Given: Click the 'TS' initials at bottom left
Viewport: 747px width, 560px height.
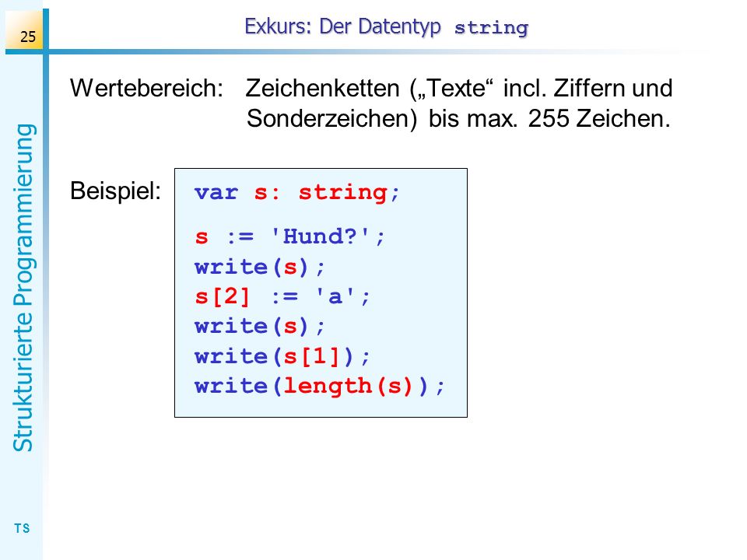Looking at the screenshot, I should (22, 528).
